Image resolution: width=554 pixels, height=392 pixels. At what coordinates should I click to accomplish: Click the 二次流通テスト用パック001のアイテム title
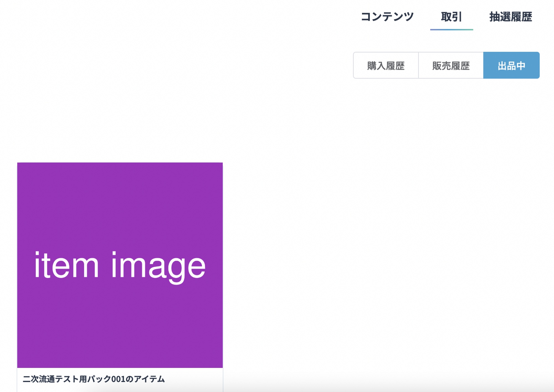94,379
